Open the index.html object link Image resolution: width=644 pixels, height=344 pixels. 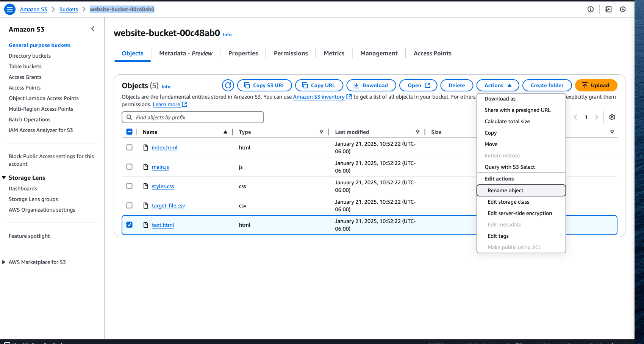pos(165,148)
